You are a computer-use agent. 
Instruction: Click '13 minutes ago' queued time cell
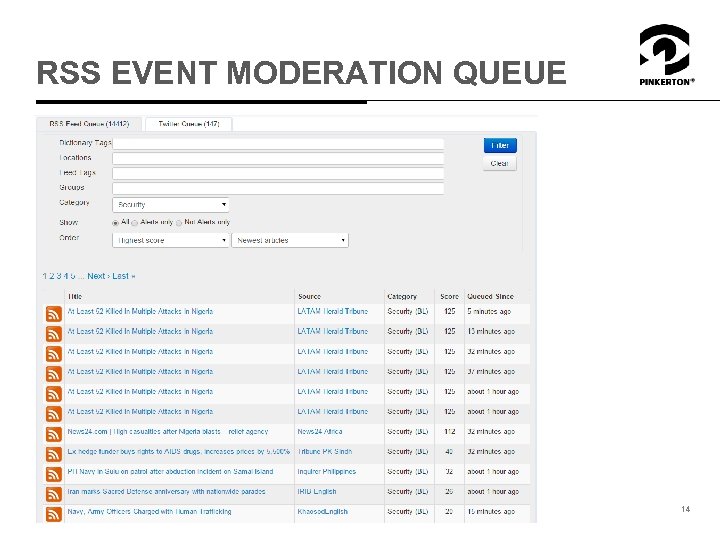[491, 331]
